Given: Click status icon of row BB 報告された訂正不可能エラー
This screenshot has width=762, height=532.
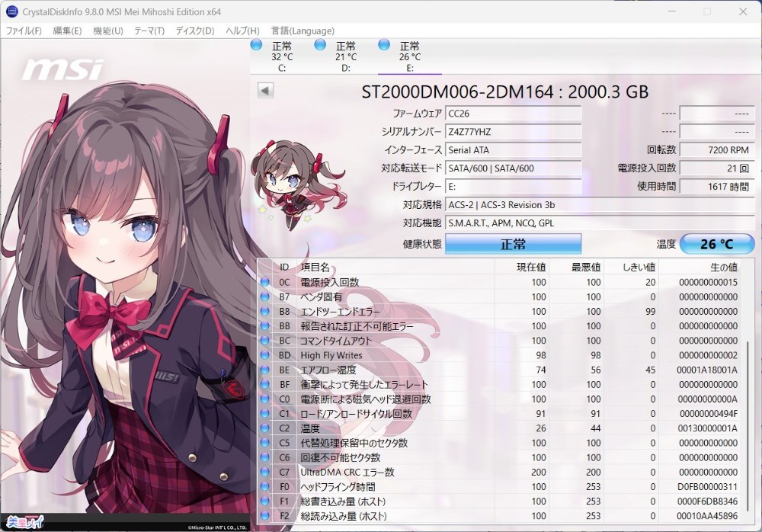Looking at the screenshot, I should (x=265, y=325).
